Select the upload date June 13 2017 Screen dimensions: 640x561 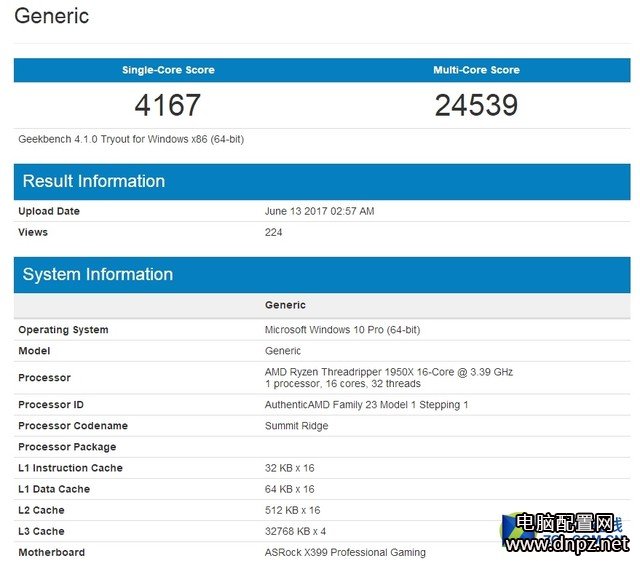click(319, 211)
